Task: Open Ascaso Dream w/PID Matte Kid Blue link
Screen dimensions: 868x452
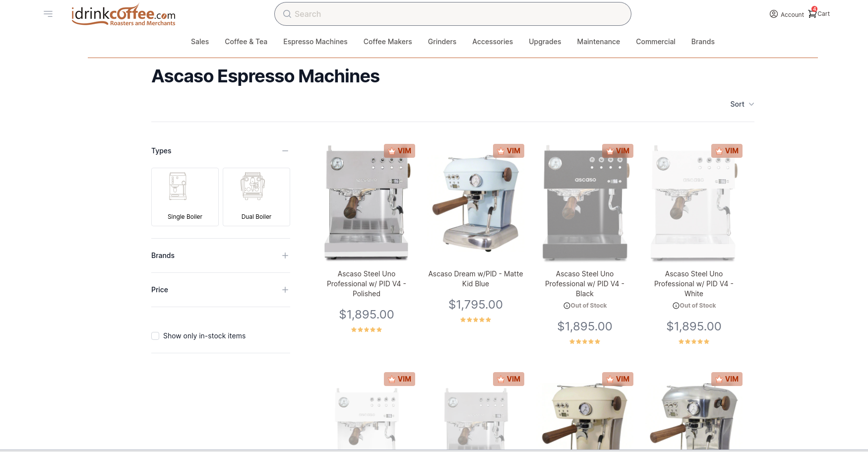Action: (x=476, y=279)
